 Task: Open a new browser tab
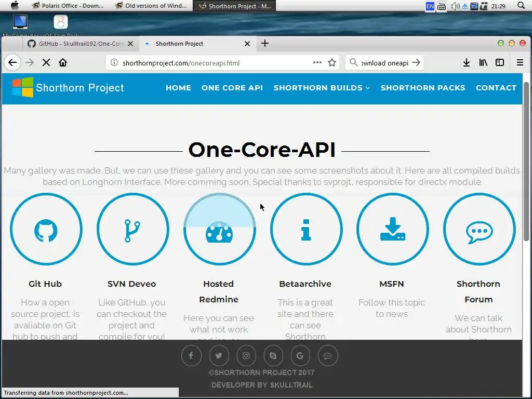[x=265, y=43]
